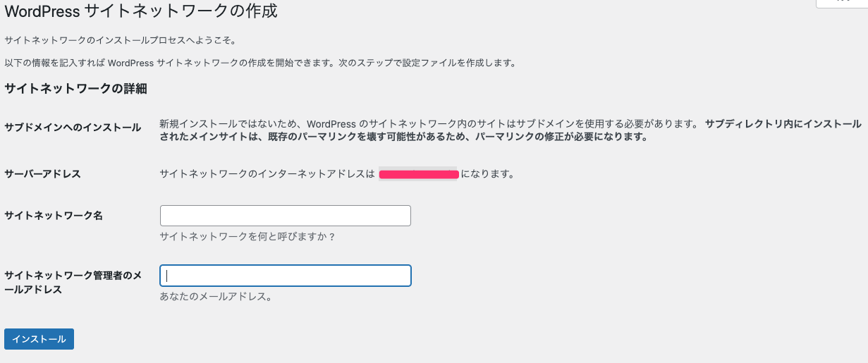This screenshot has height=363, width=868.
Task: Click the サイトネットワークの詳細 section heading
Action: (75, 89)
